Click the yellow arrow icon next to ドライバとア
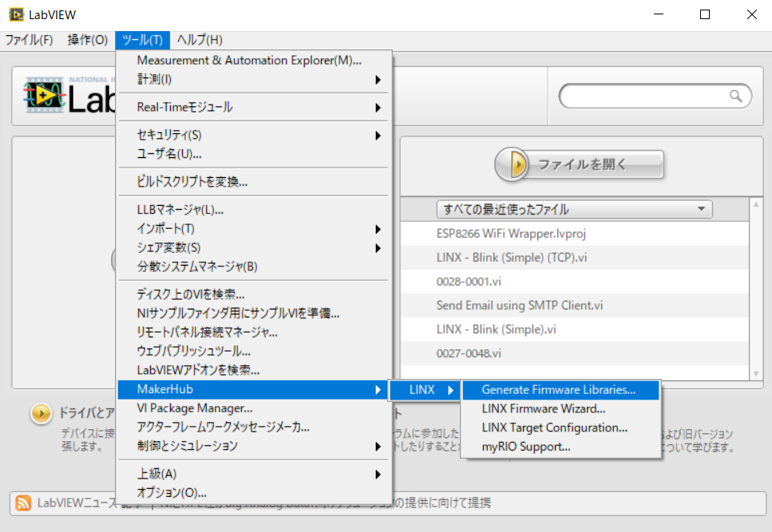The width and height of the screenshot is (772, 532). point(41,413)
